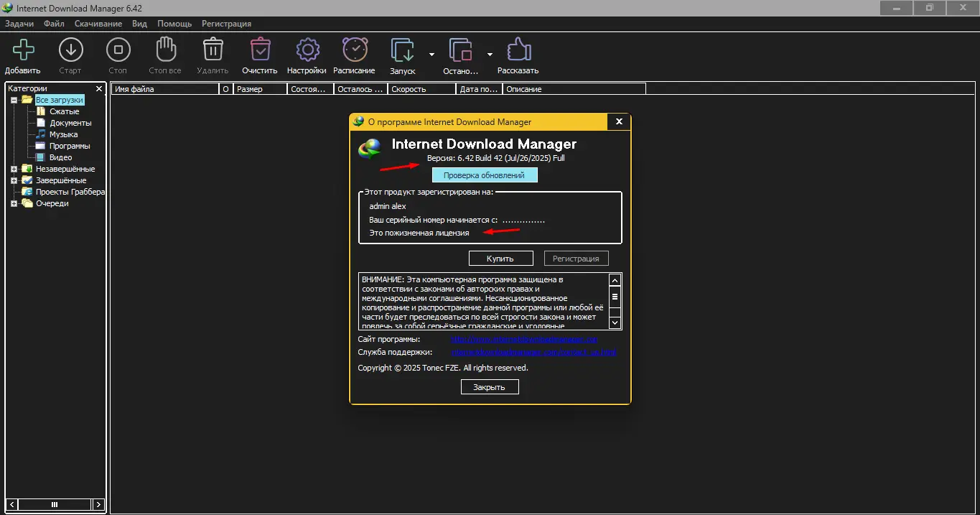Open the Задачи menu
Image resolution: width=980 pixels, height=515 pixels.
(x=19, y=24)
